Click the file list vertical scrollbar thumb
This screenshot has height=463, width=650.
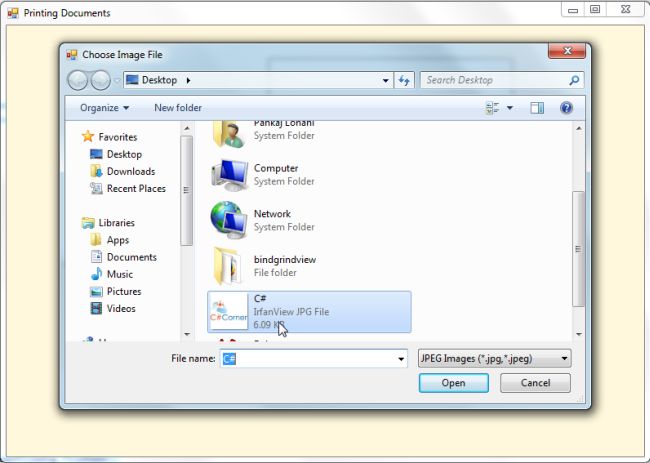pyautogui.click(x=578, y=249)
